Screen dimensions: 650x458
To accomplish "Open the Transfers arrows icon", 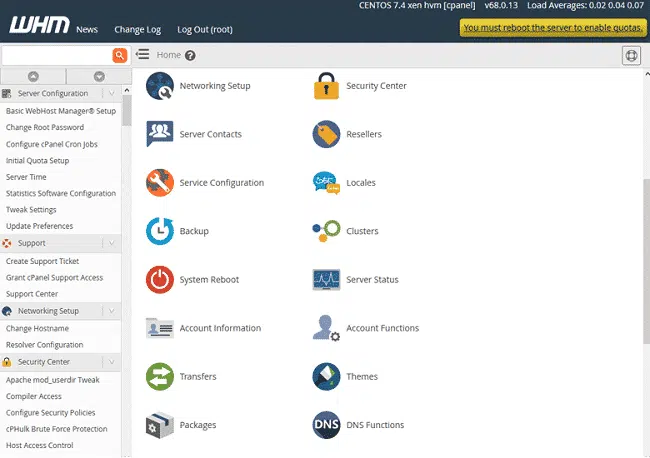I will point(160,376).
